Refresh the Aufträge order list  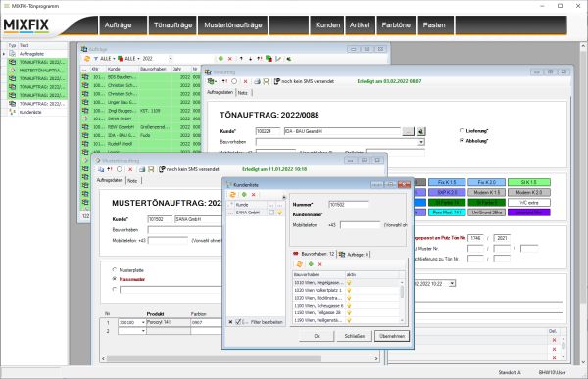pyautogui.click(x=87, y=59)
